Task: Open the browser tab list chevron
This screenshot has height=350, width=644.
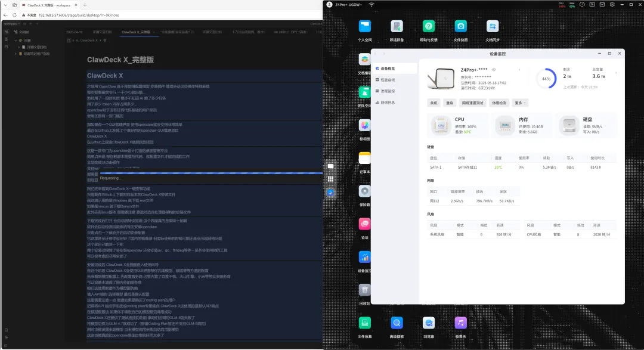Action: pos(5,5)
